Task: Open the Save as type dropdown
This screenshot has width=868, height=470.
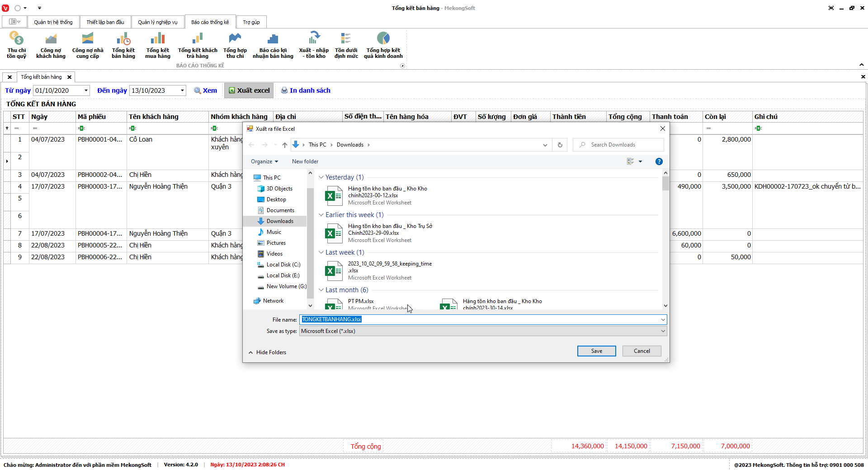Action: point(663,331)
